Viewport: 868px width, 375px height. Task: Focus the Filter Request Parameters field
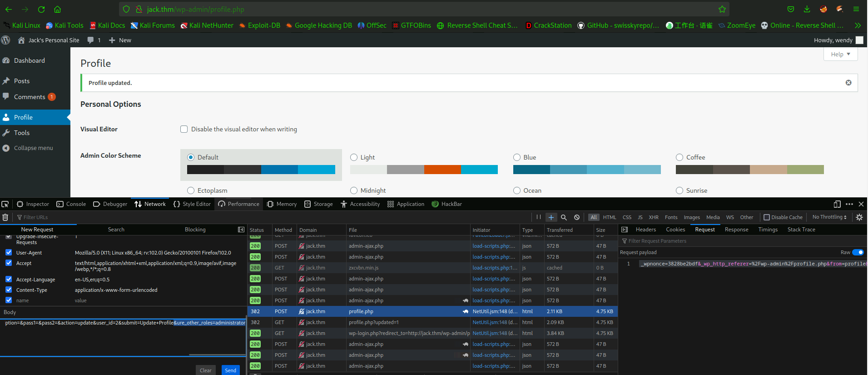click(743, 241)
